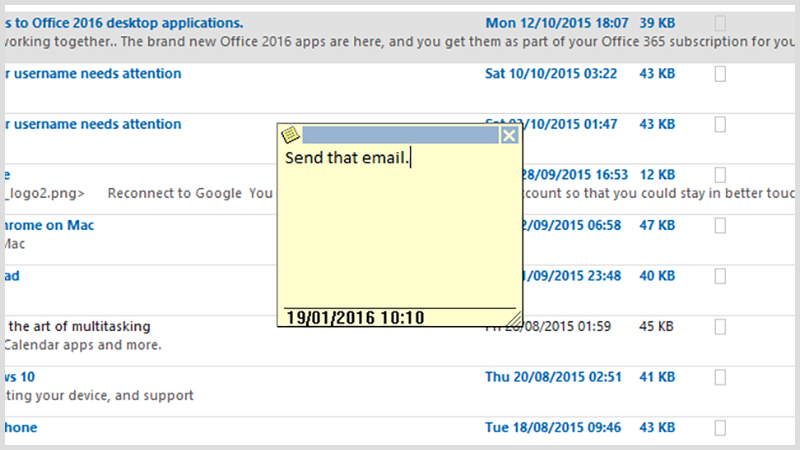This screenshot has height=450, width=800.
Task: Toggle the flag box for the 45 KB multitasking email
Action: tap(720, 326)
